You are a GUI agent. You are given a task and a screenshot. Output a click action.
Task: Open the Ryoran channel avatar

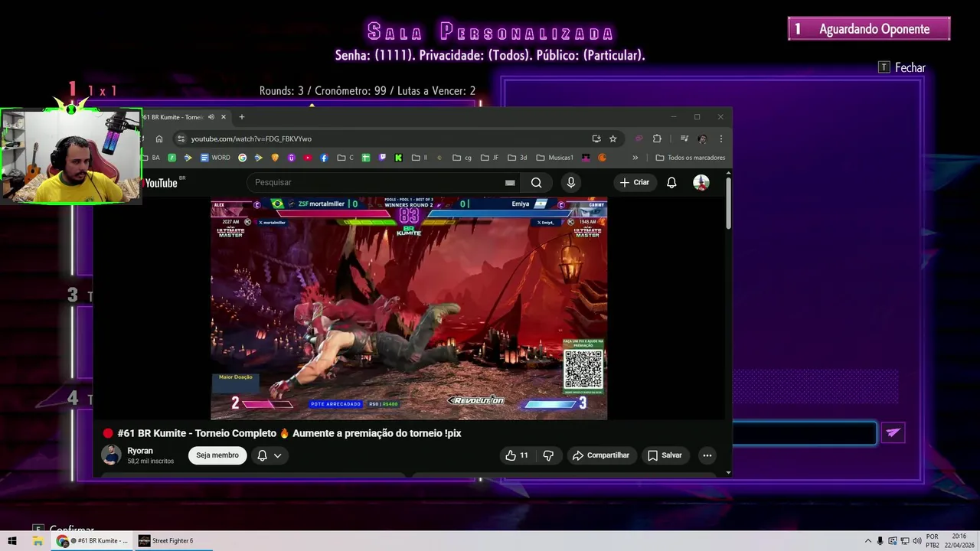[x=111, y=455]
